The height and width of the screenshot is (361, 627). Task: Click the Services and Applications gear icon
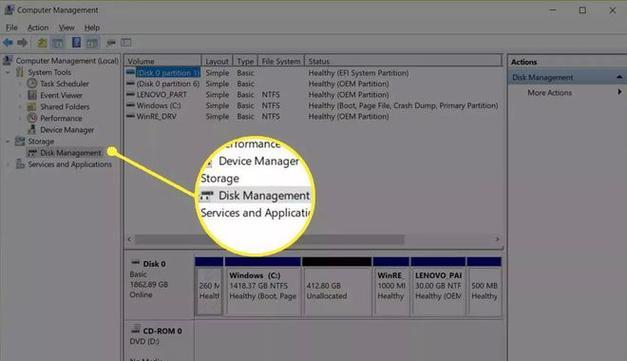pyautogui.click(x=20, y=164)
